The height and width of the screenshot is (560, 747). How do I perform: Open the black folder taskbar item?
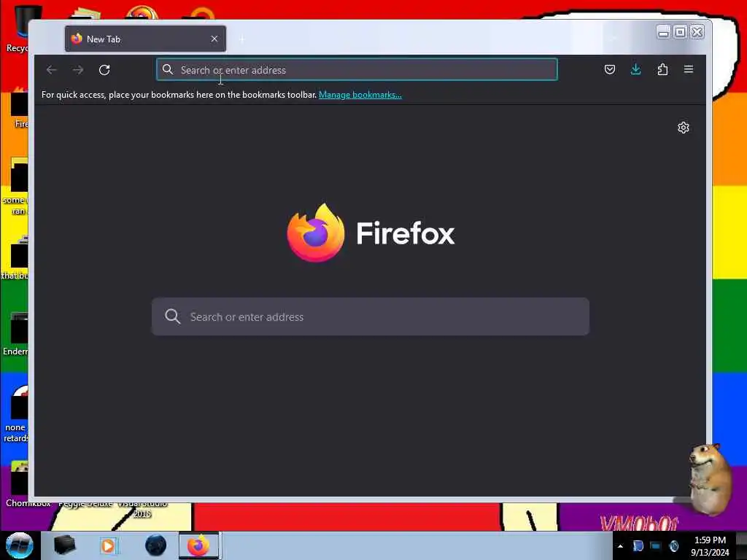pyautogui.click(x=64, y=545)
